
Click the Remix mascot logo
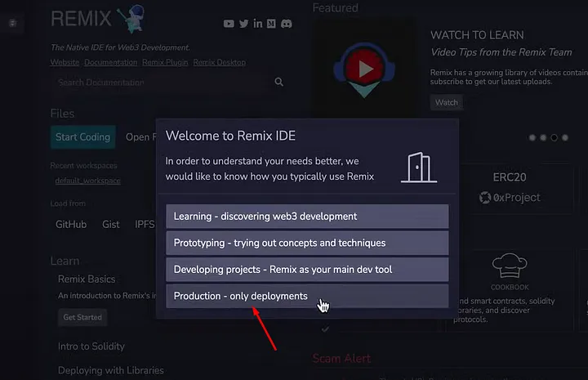(131, 18)
